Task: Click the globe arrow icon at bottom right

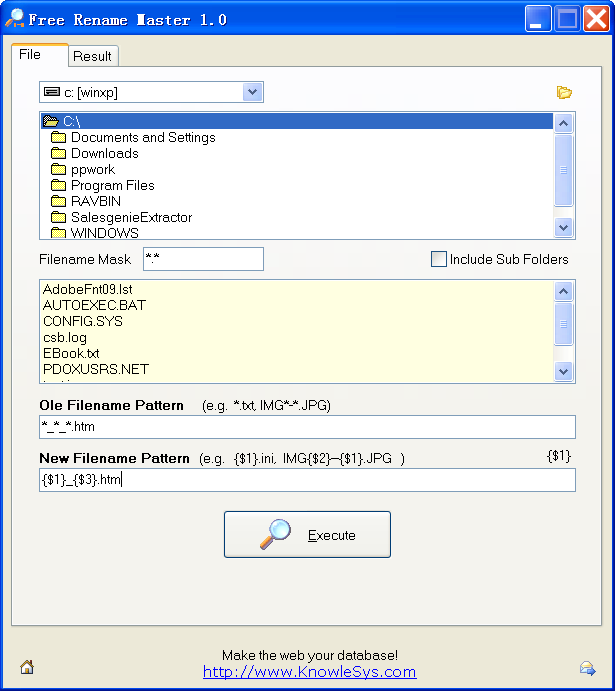Action: tap(587, 668)
